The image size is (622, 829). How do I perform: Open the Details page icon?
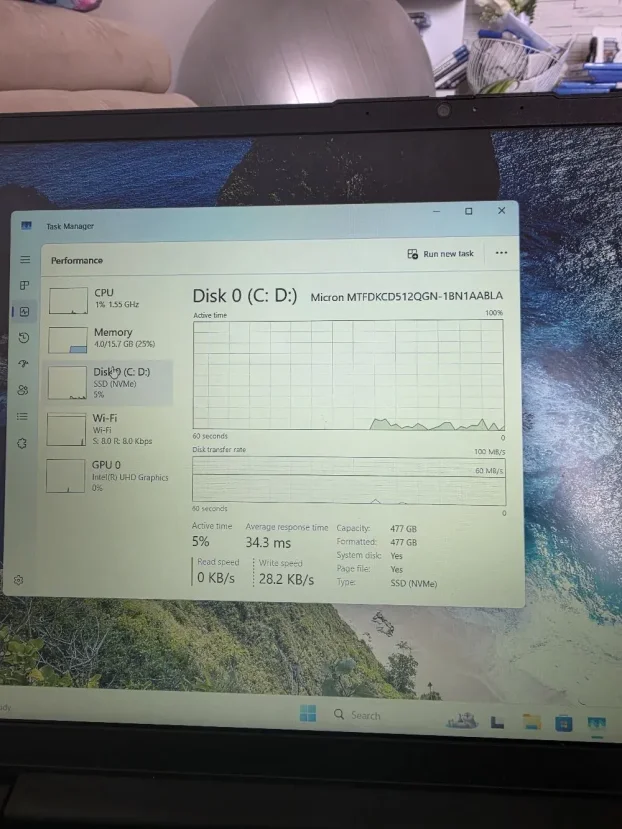[22, 417]
